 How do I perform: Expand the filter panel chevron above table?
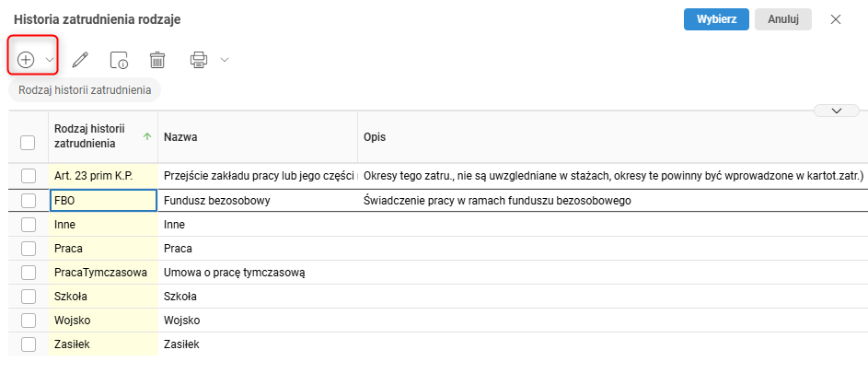click(x=837, y=111)
